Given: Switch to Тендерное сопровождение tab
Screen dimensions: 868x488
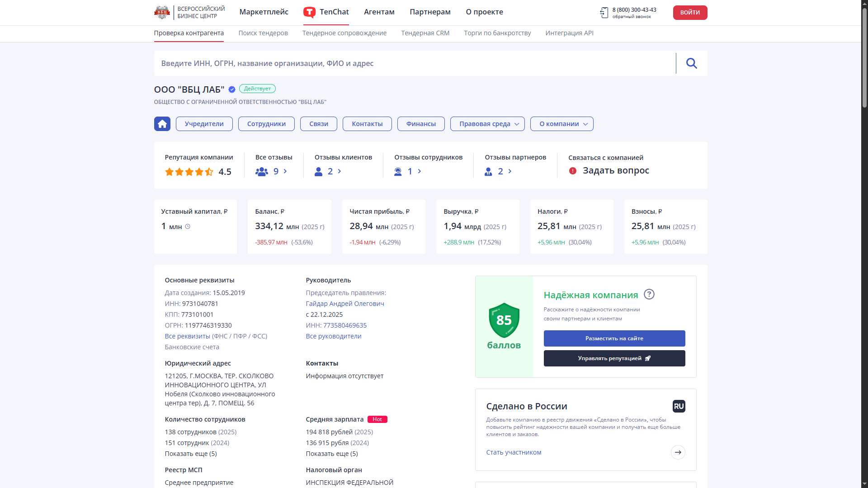Looking at the screenshot, I should [x=344, y=33].
